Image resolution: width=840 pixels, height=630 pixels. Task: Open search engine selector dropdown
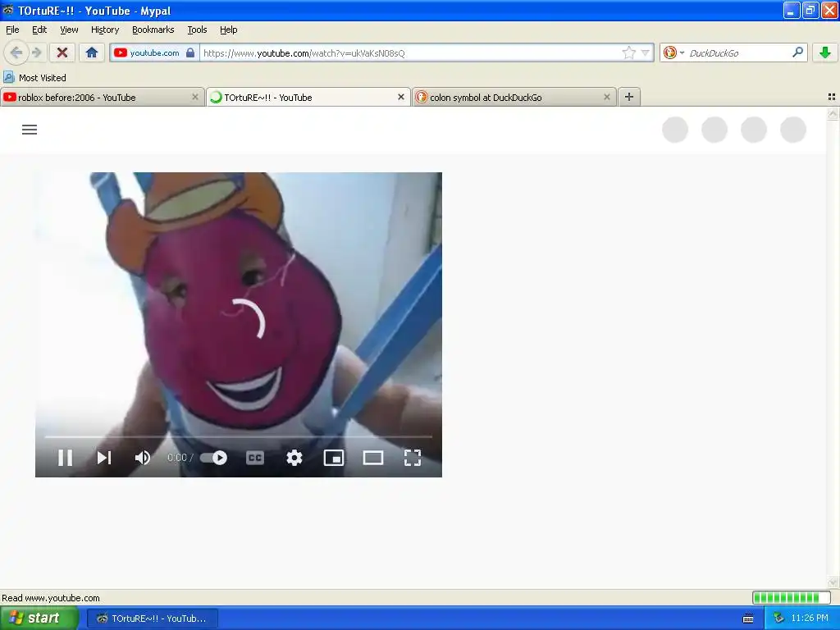(674, 52)
